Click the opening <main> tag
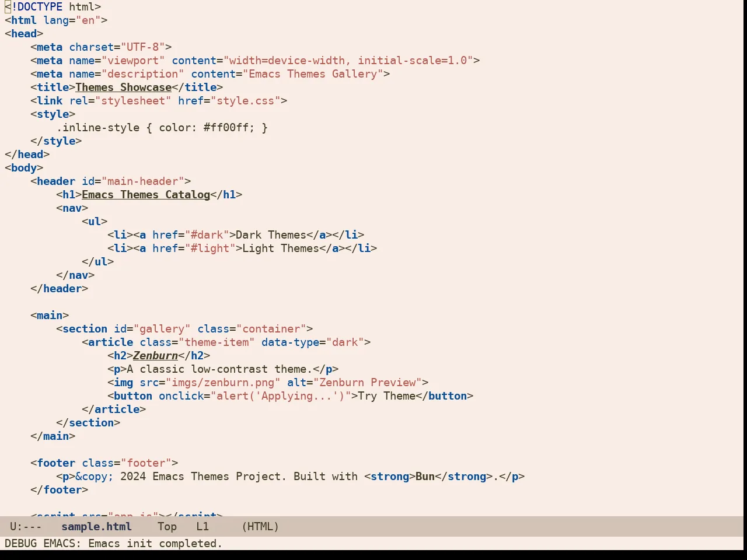This screenshot has width=747, height=560. [x=50, y=316]
